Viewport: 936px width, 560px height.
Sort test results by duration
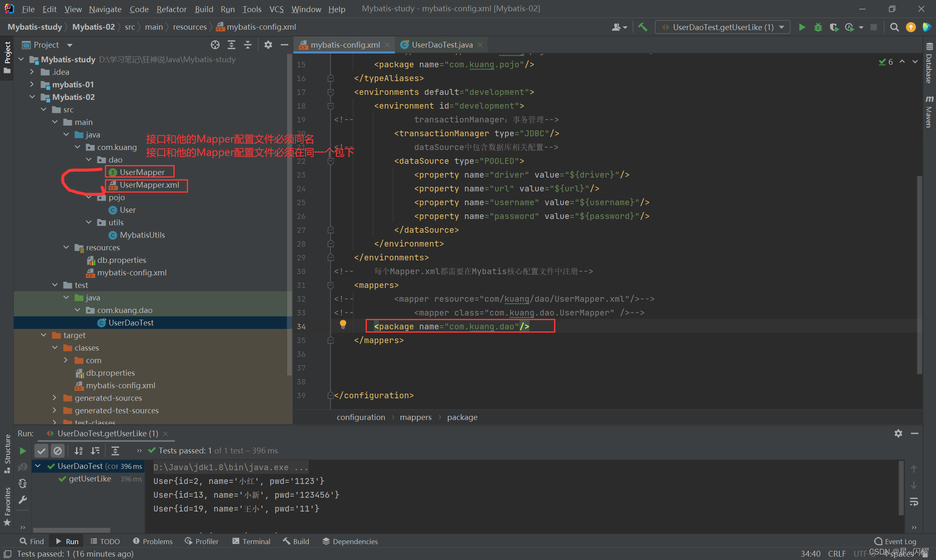click(x=95, y=451)
